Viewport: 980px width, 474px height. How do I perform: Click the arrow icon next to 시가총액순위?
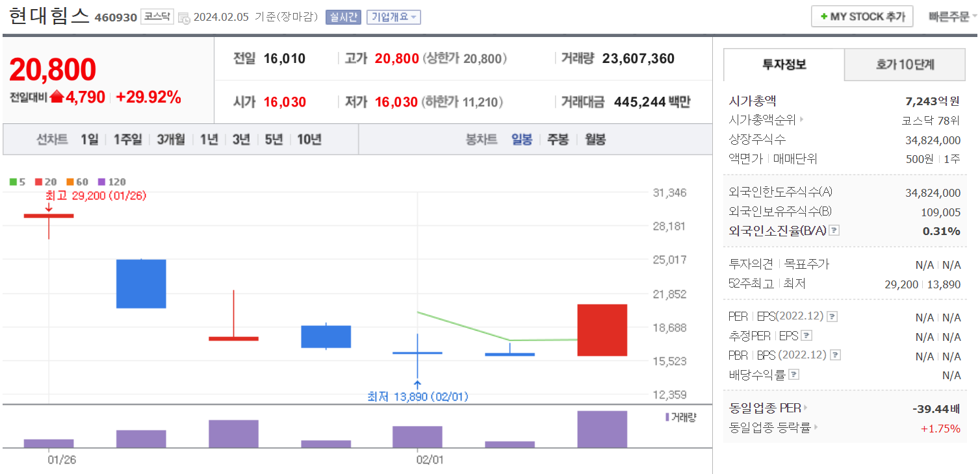[x=801, y=119]
